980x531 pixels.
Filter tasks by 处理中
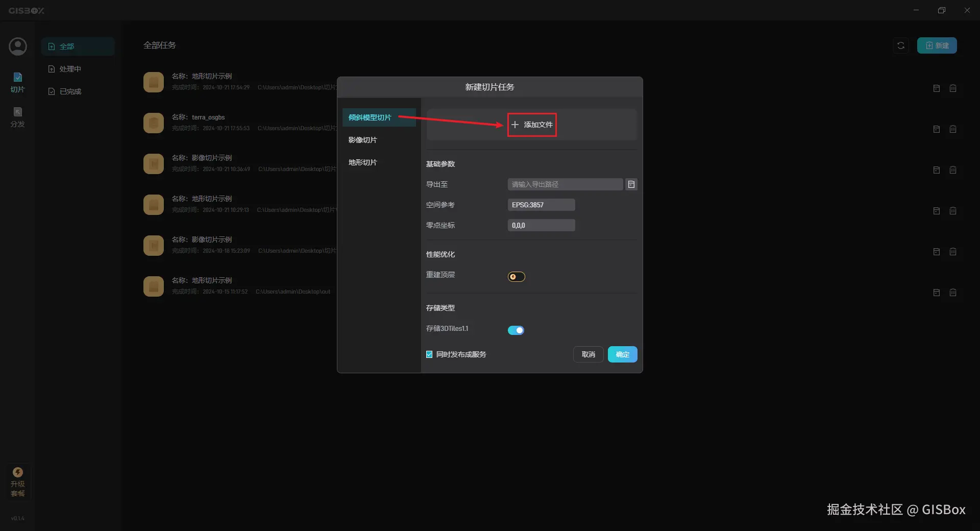pos(78,69)
